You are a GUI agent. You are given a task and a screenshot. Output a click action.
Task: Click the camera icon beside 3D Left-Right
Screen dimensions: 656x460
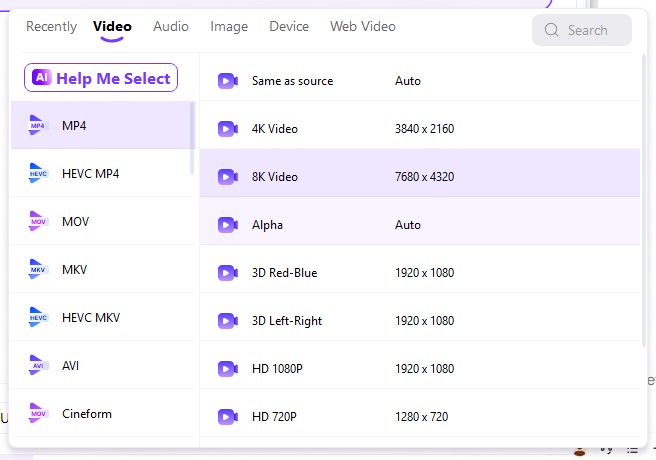(228, 321)
